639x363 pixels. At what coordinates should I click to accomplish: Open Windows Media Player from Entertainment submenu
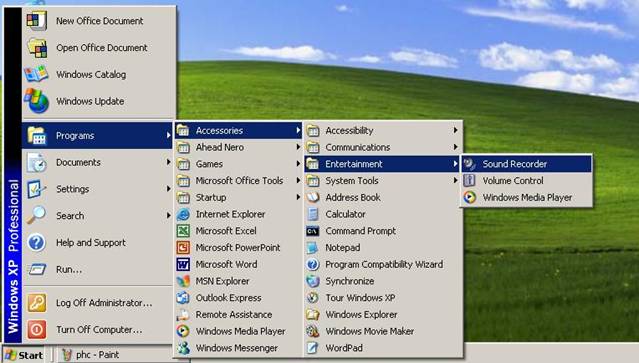click(x=526, y=197)
